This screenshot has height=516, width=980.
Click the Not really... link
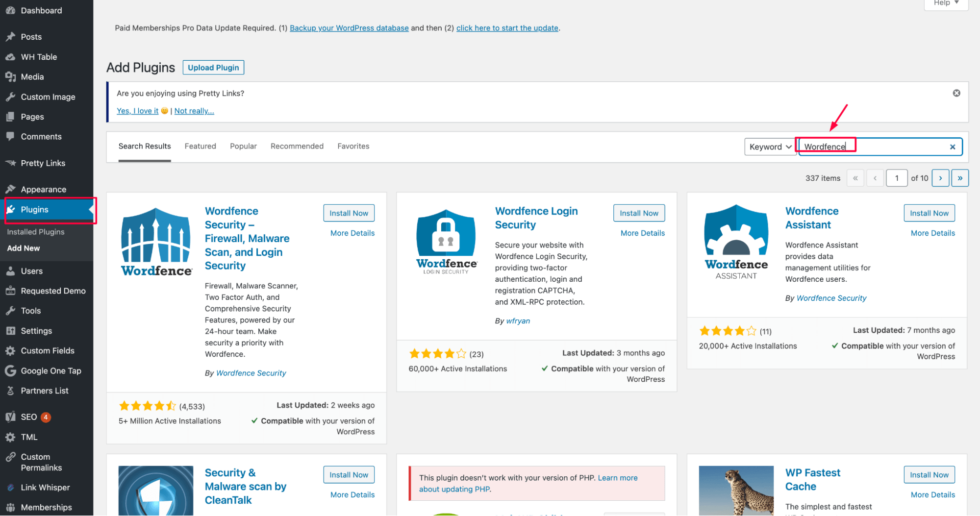click(x=194, y=111)
